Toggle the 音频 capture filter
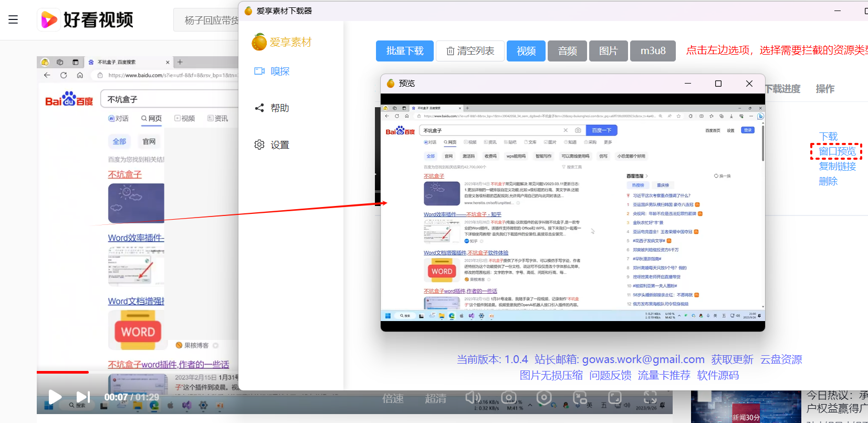Screen dimensions: 868x423 click(x=567, y=51)
